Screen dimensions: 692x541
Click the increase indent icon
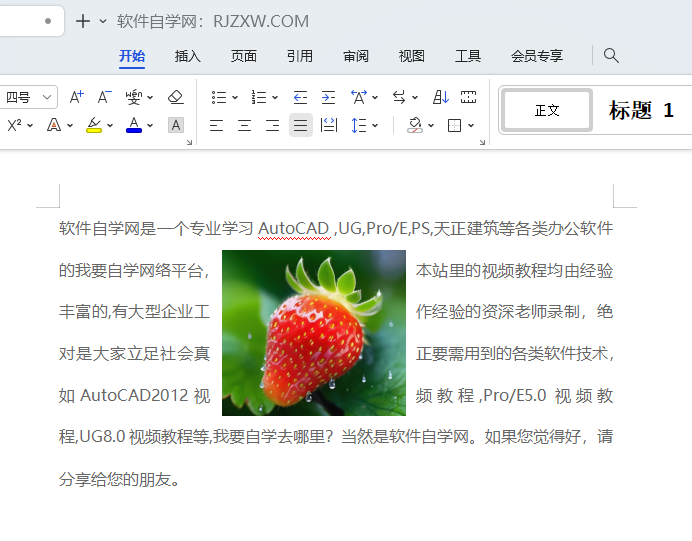(328, 97)
